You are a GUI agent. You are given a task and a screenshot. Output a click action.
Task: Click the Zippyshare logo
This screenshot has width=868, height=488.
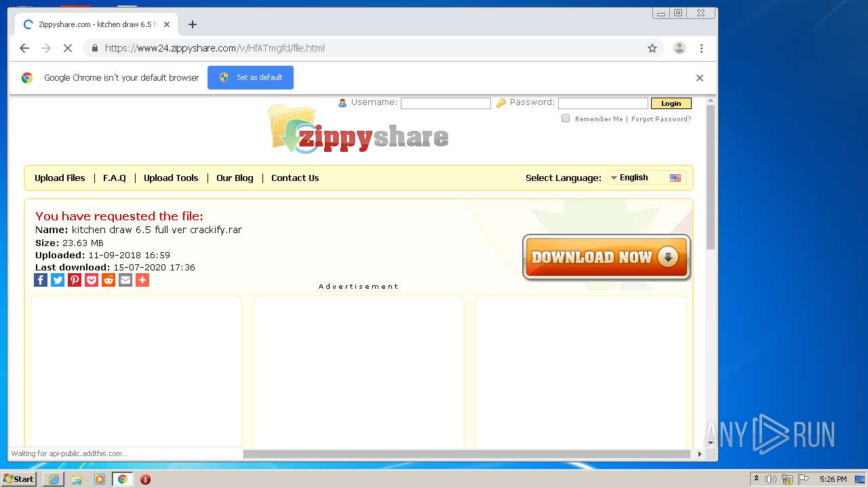[359, 129]
